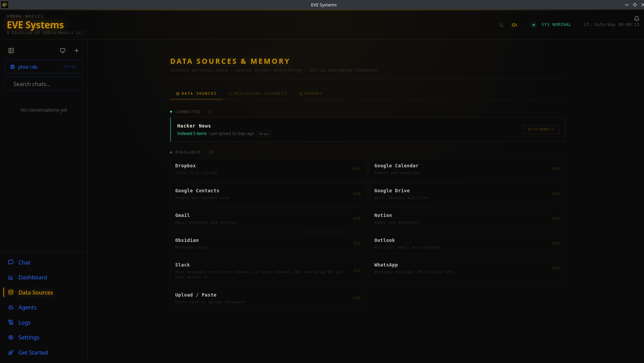Collapse the sidebar panel icon
This screenshot has width=644, height=363.
[x=11, y=51]
